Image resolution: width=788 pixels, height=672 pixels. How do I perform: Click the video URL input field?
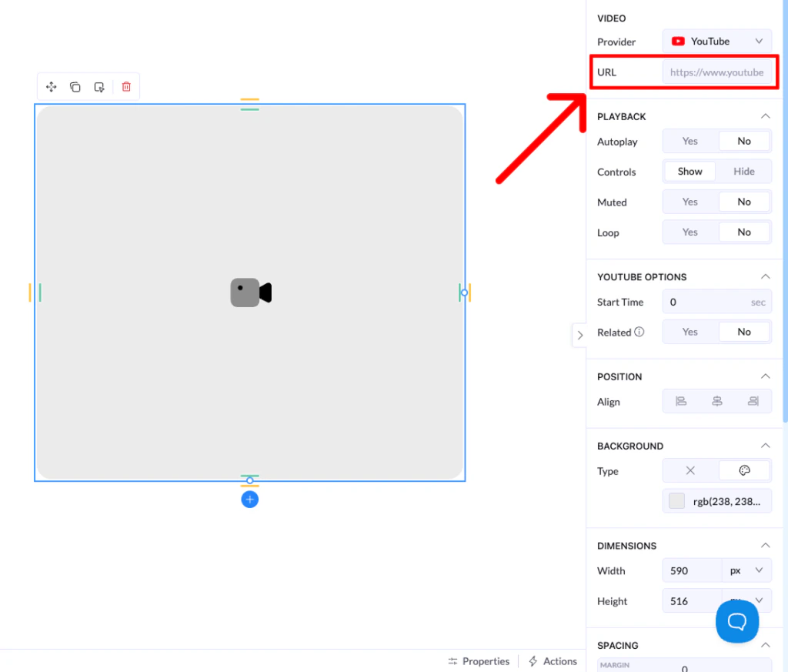click(x=717, y=72)
